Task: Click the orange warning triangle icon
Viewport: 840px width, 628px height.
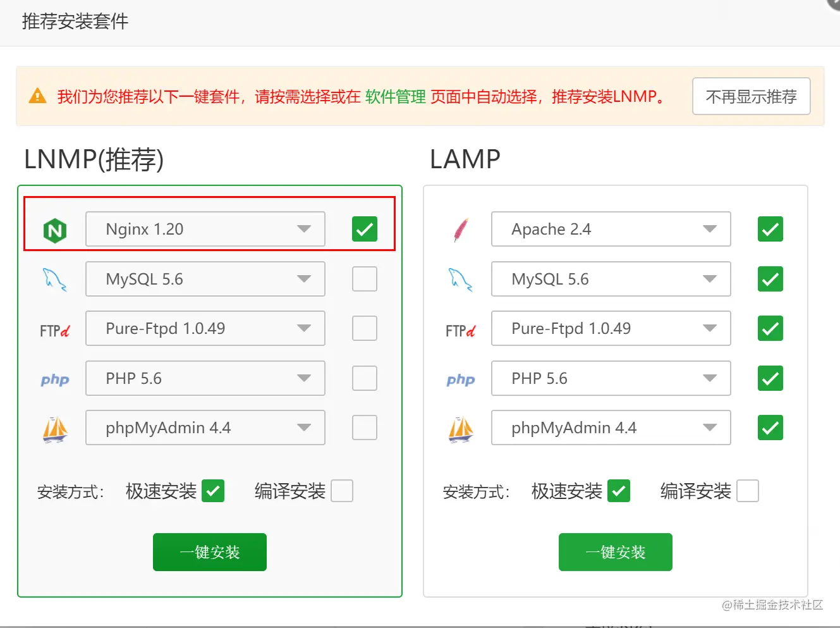Action: pos(38,96)
